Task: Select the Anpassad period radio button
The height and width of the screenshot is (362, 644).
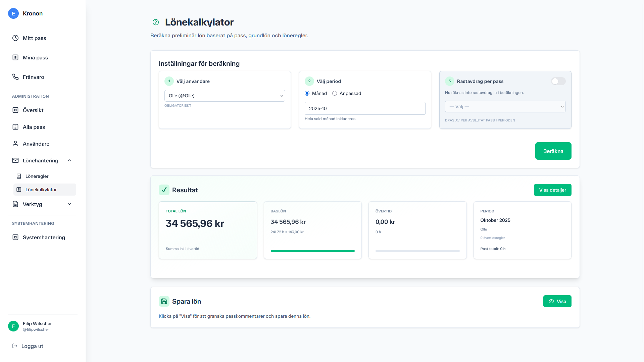Action: pyautogui.click(x=335, y=93)
